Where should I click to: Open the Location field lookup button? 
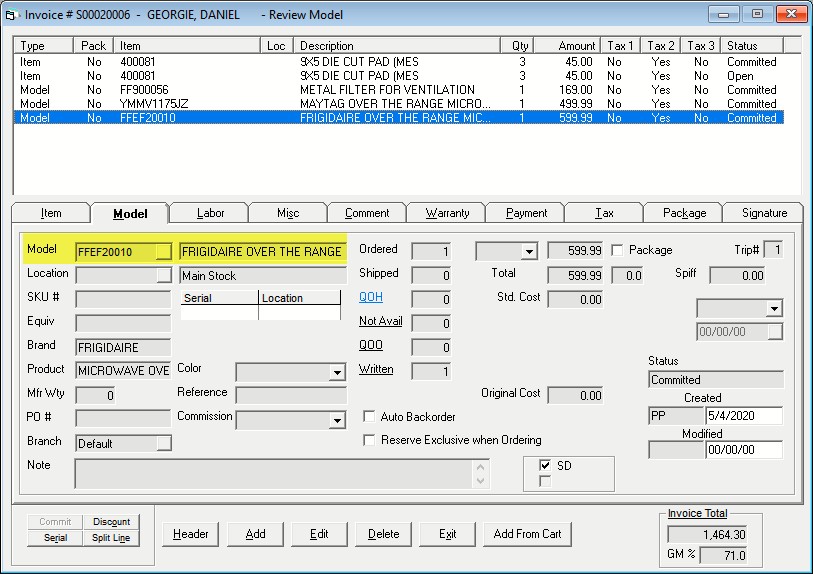click(163, 275)
